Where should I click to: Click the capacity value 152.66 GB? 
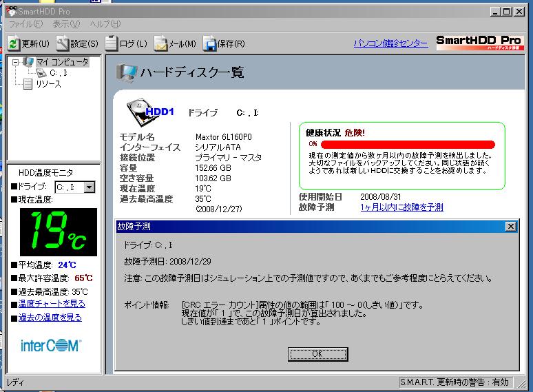pyautogui.click(x=213, y=168)
